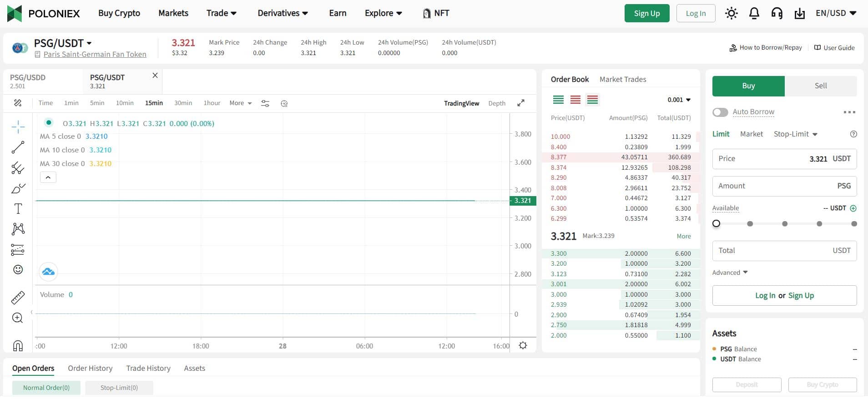The height and width of the screenshot is (399, 868).
Task: Click the amount slider start handle
Action: point(717,223)
